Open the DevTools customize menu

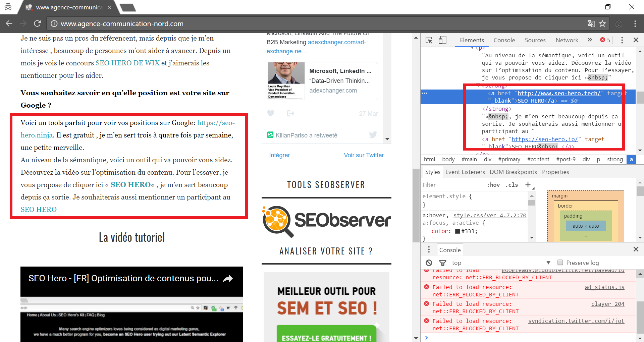622,40
